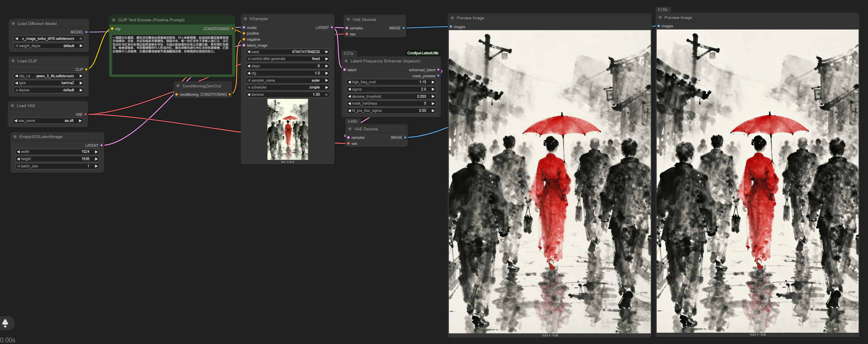
Task: Collapse the Load Diffusion Model node dot
Action: (13, 24)
